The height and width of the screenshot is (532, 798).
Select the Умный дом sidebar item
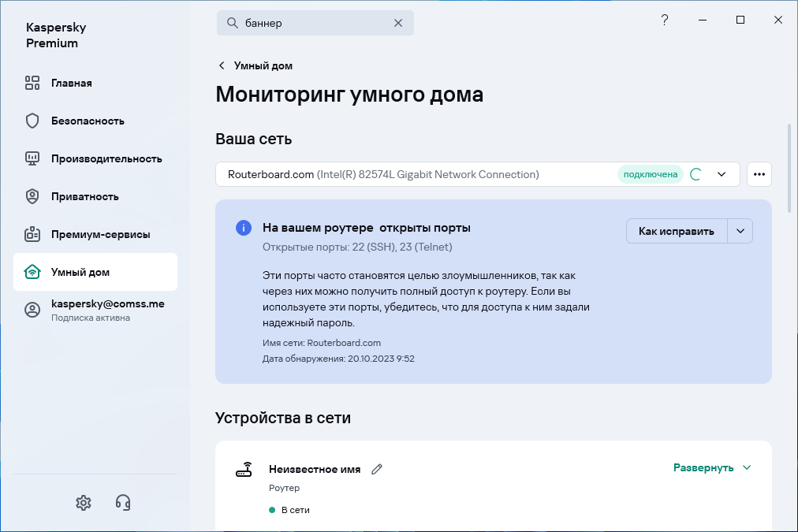[x=95, y=272]
